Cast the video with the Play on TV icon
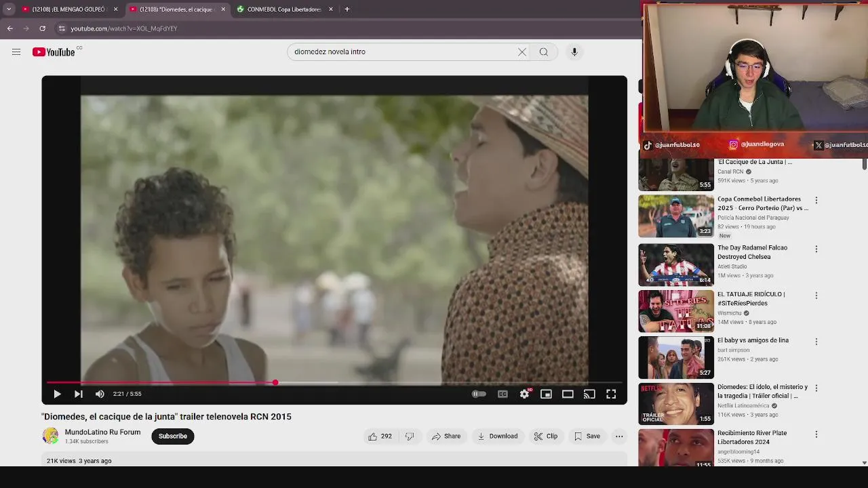The height and width of the screenshot is (488, 868). tap(589, 394)
